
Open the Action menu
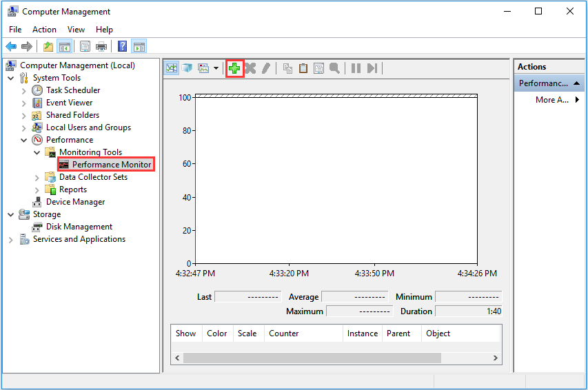pyautogui.click(x=44, y=30)
